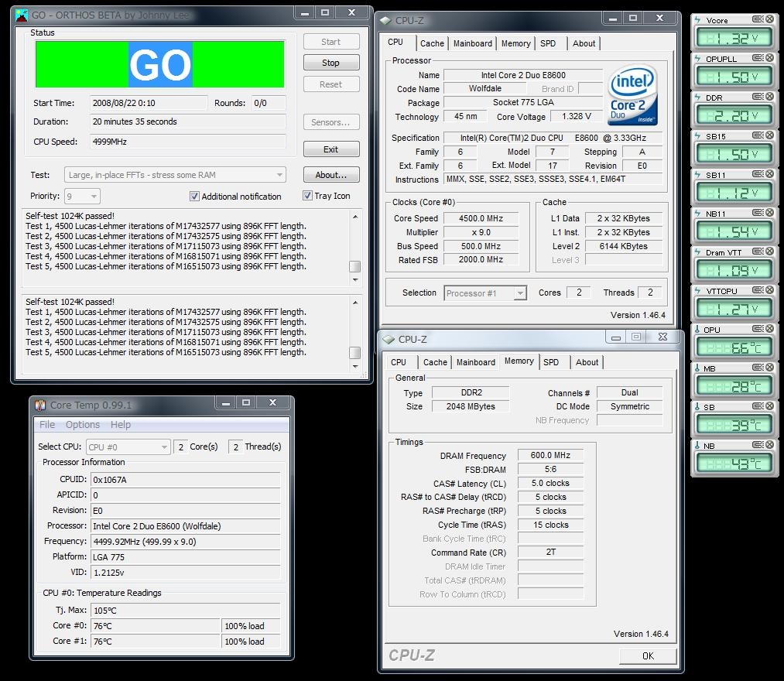Expand the Processor #1 selection dropdown
The height and width of the screenshot is (681, 784).
pyautogui.click(x=520, y=293)
